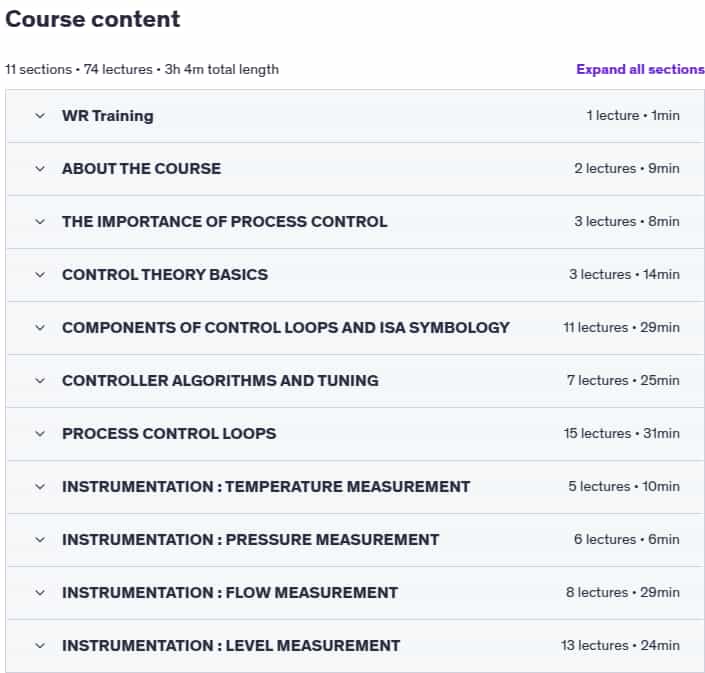The height and width of the screenshot is (673, 705).
Task: Click THE IMPORTANCE OF PROCESS CONTROL title
Action: (x=225, y=222)
